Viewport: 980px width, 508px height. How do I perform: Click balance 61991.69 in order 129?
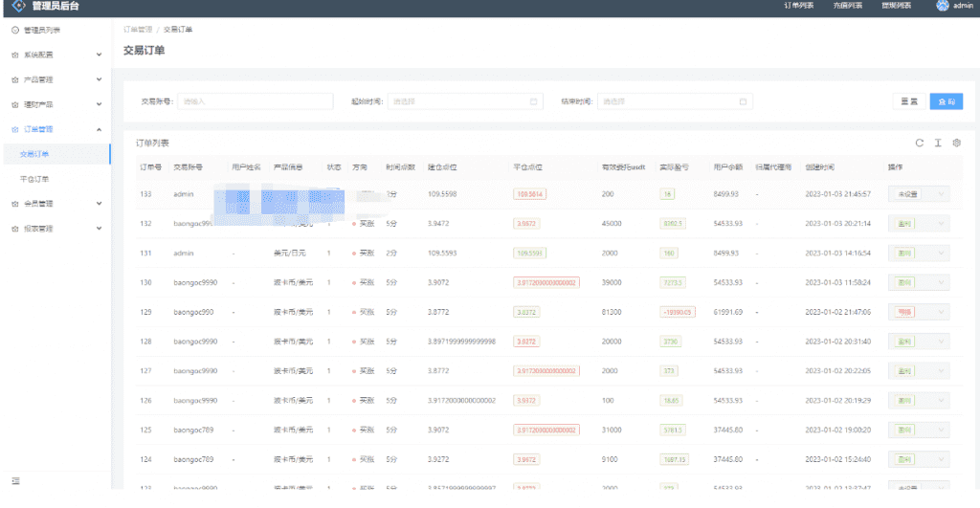click(x=728, y=312)
